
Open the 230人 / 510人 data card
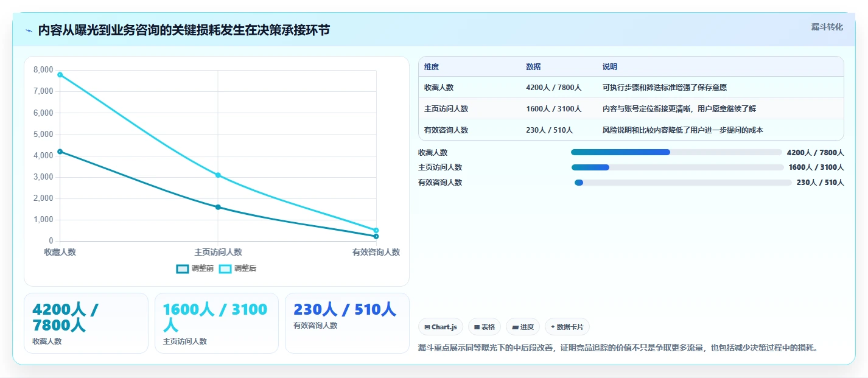(x=347, y=323)
